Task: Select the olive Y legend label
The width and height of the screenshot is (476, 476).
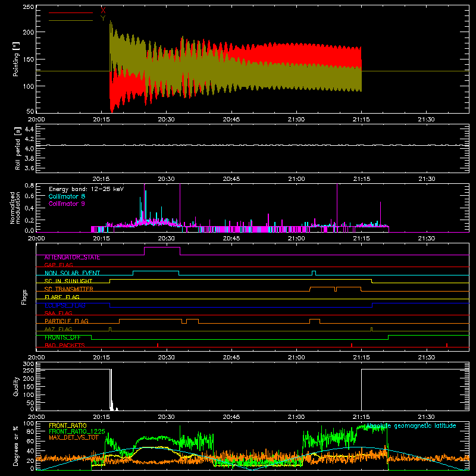Action: [103, 18]
